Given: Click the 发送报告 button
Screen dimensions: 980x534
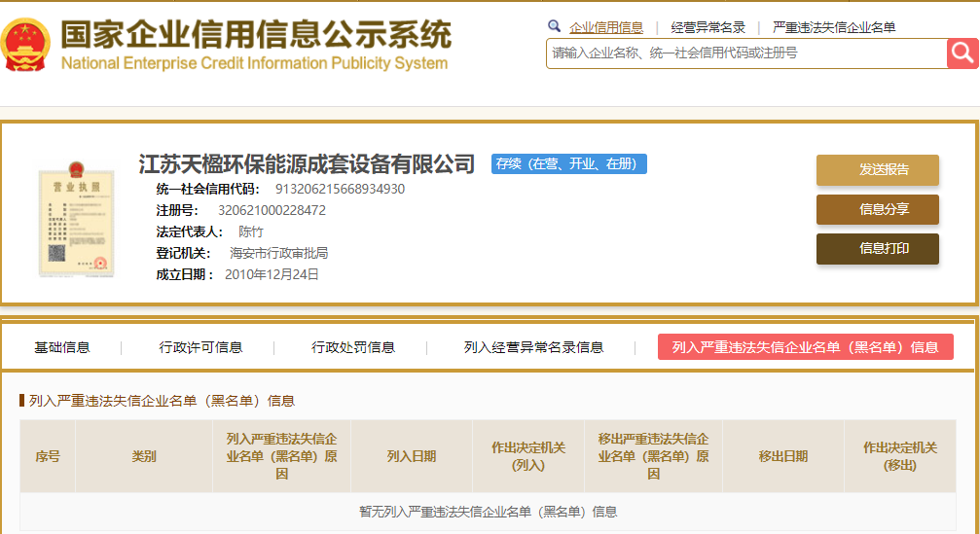Looking at the screenshot, I should pos(878,170).
